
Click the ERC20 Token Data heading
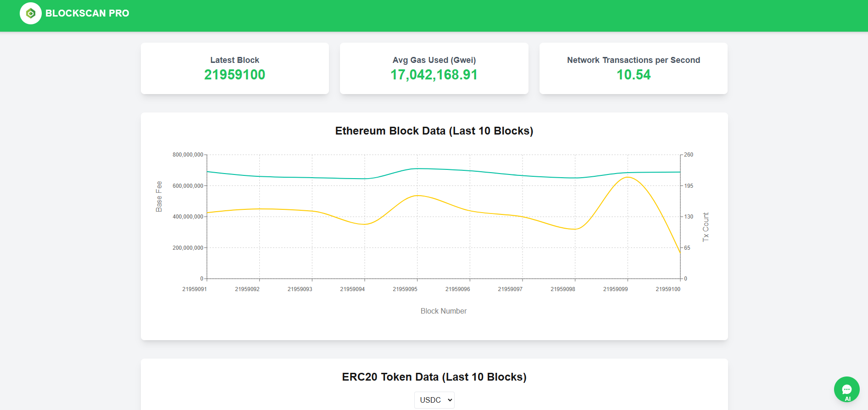[x=434, y=377]
